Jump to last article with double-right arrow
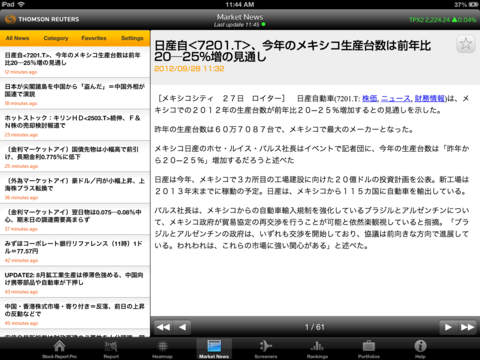The image size is (480, 360). pyautogui.click(x=467, y=327)
